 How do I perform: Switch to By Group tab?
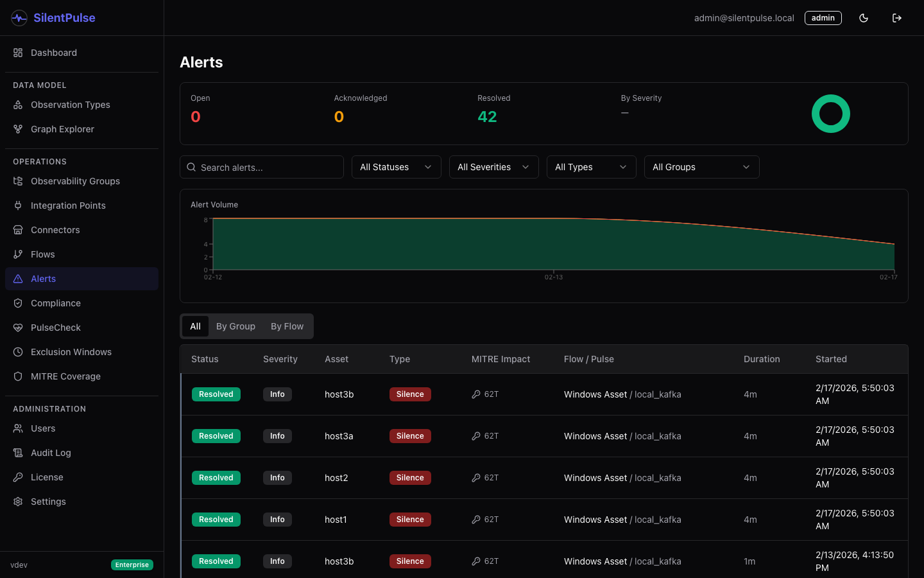(235, 326)
